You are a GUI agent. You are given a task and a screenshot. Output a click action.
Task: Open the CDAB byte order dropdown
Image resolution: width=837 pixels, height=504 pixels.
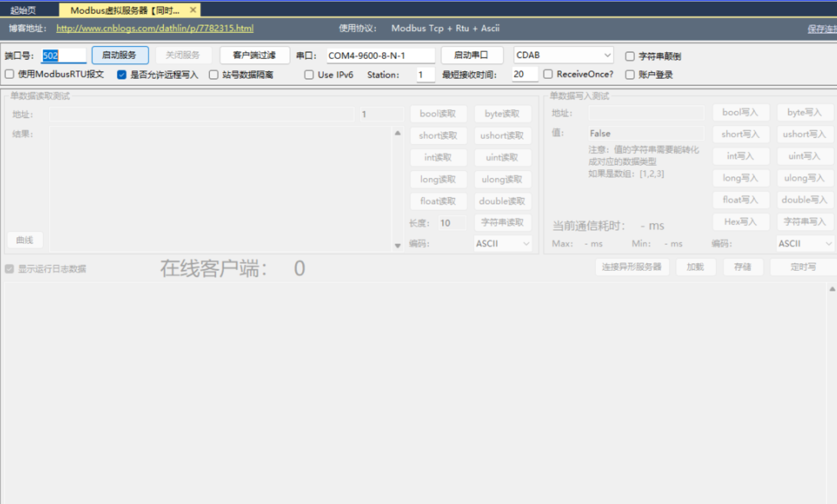563,55
